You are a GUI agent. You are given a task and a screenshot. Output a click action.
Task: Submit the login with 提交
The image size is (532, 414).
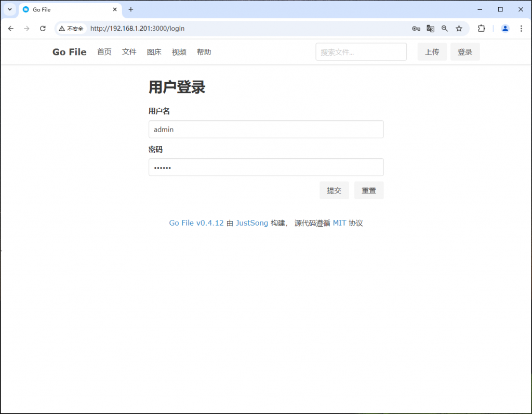pyautogui.click(x=334, y=190)
